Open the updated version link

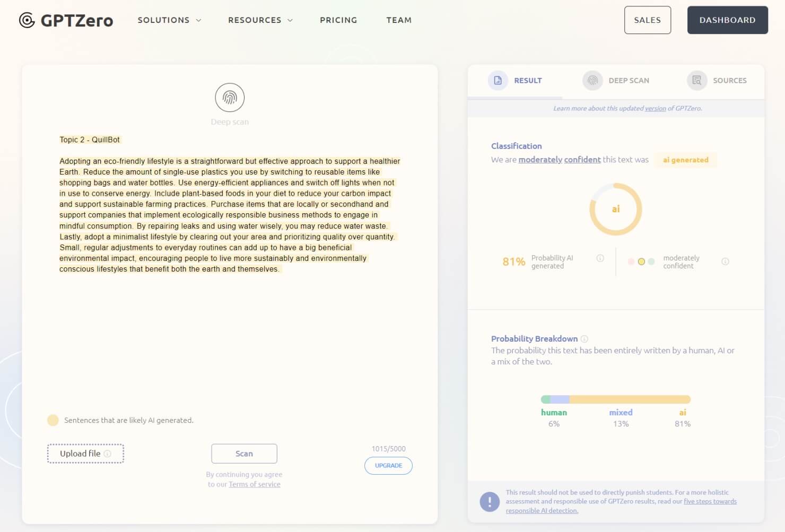tap(655, 109)
